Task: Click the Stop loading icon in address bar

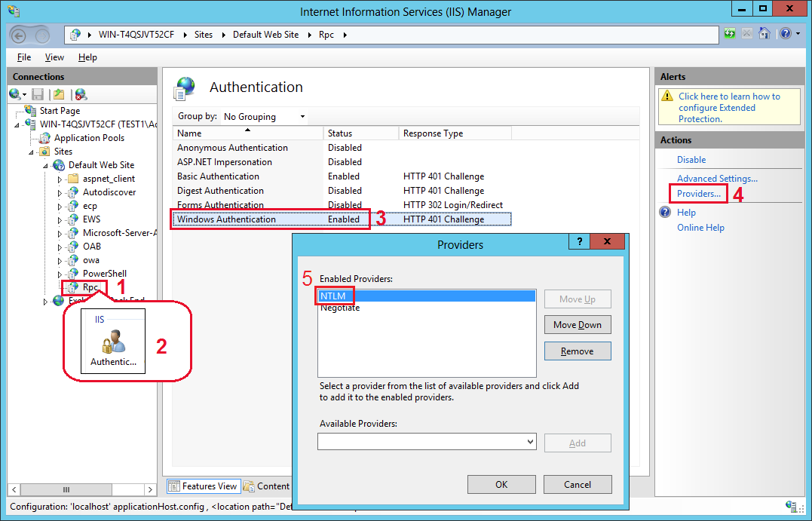Action: pyautogui.click(x=746, y=34)
